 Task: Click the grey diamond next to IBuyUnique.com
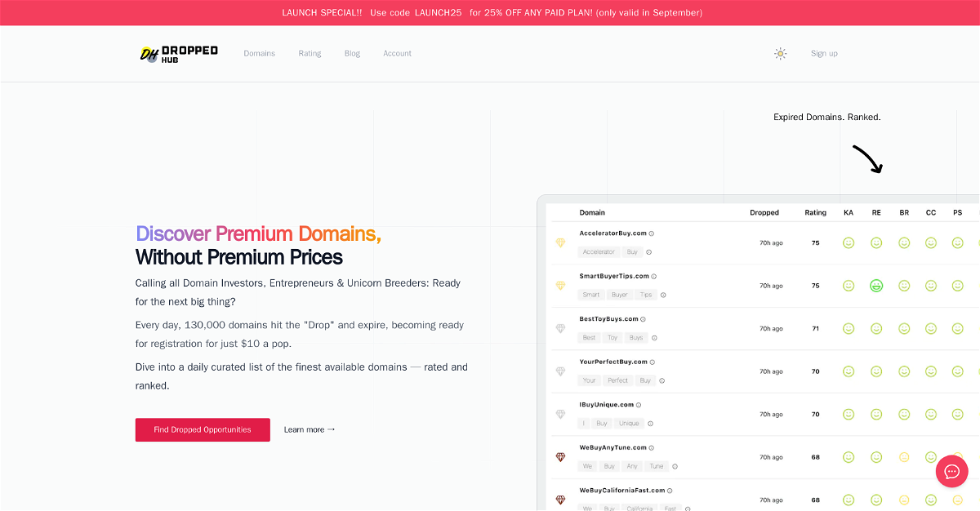560,415
